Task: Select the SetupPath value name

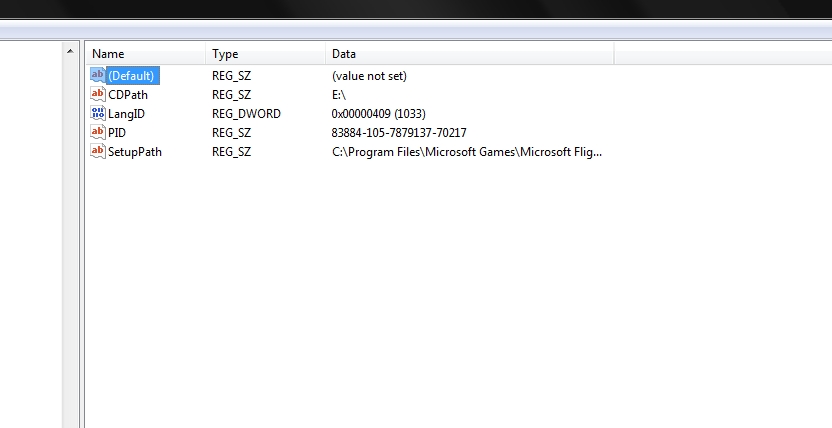Action: 135,152
